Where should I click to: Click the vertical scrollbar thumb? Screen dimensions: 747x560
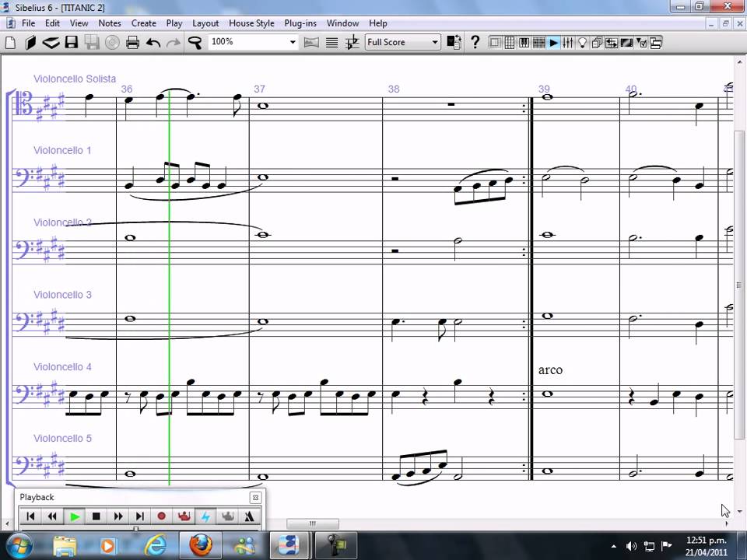point(739,285)
